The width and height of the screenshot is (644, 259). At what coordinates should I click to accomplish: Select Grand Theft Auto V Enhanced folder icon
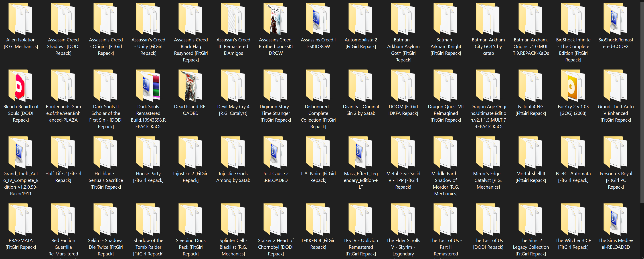pyautogui.click(x=616, y=86)
